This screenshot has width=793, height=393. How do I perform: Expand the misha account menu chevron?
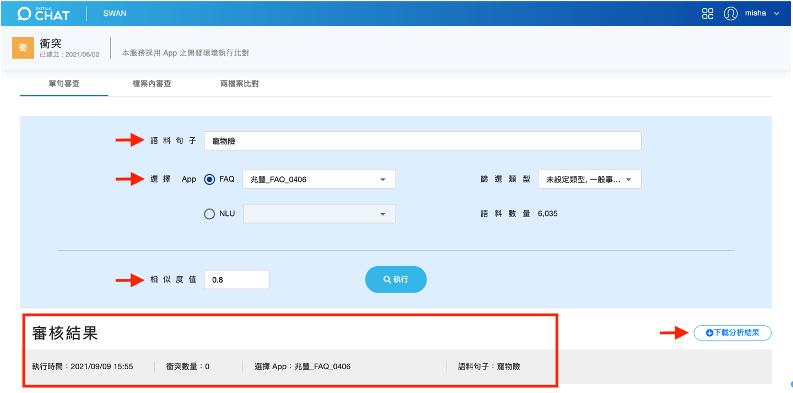click(777, 14)
